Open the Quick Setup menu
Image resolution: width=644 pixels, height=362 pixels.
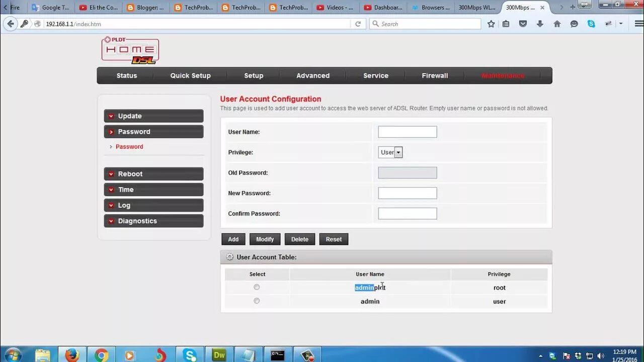point(190,75)
